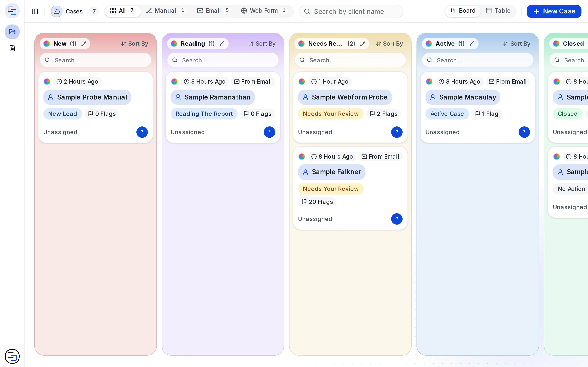Viewport: 588px width, 367px height.
Task: Select the Email filter tab
Action: point(213,11)
